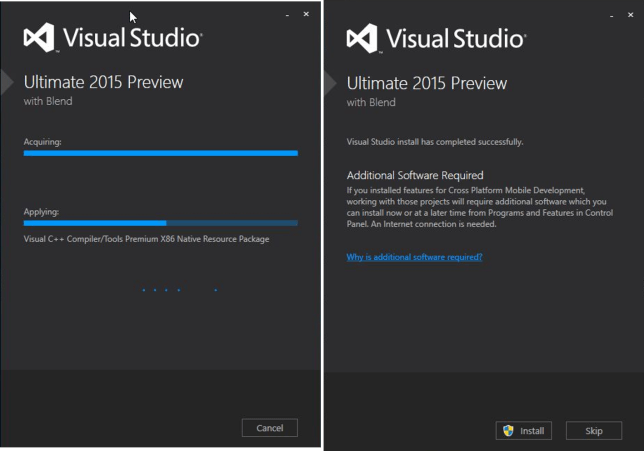Click 'with Blend' subtitle in right window
Viewport: 644px width, 451px height.
[x=371, y=102]
